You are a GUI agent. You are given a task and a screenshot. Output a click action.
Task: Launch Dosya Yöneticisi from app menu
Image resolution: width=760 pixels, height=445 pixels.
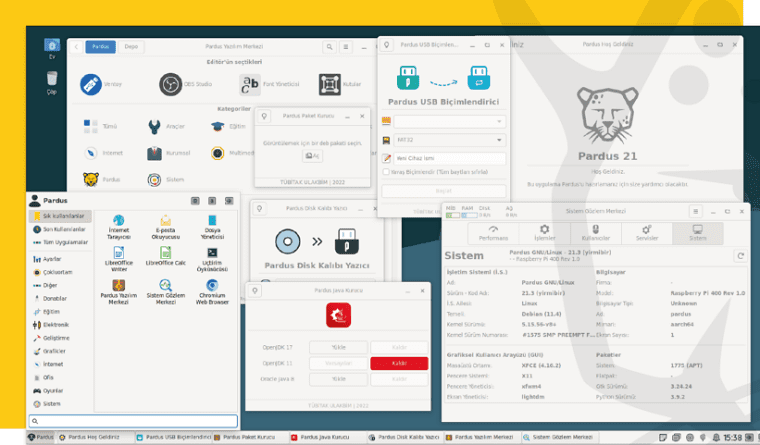(212, 227)
